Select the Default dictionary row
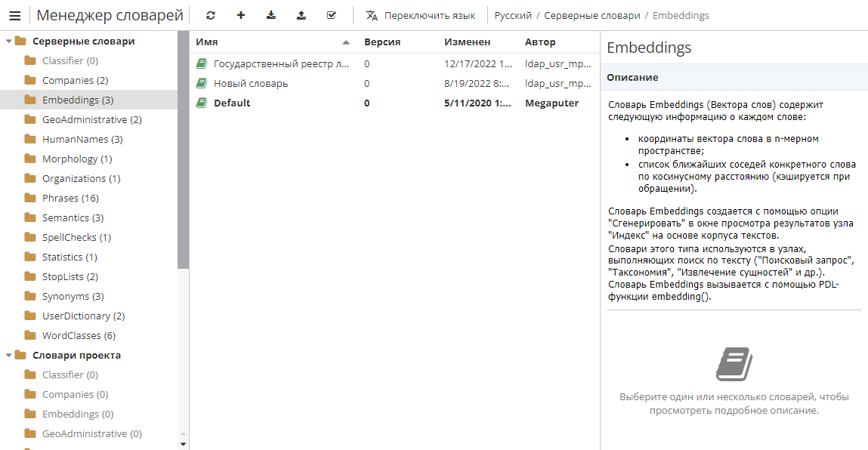 tap(394, 103)
